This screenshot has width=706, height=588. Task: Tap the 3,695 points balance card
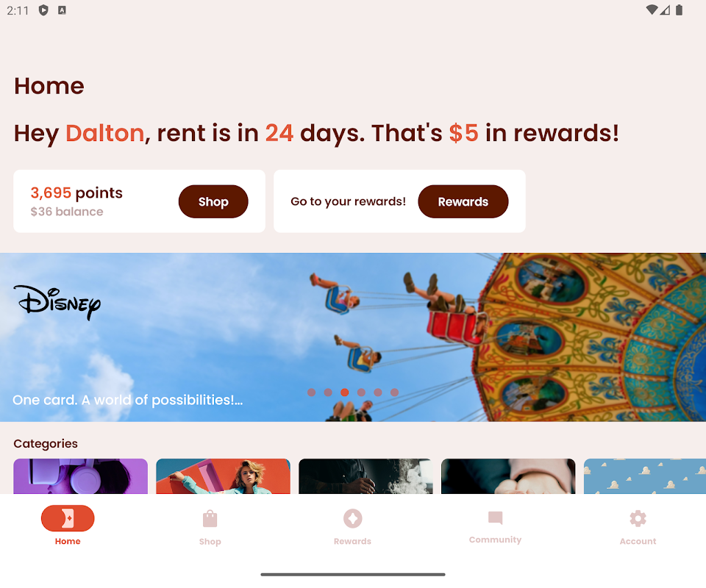[x=139, y=201]
